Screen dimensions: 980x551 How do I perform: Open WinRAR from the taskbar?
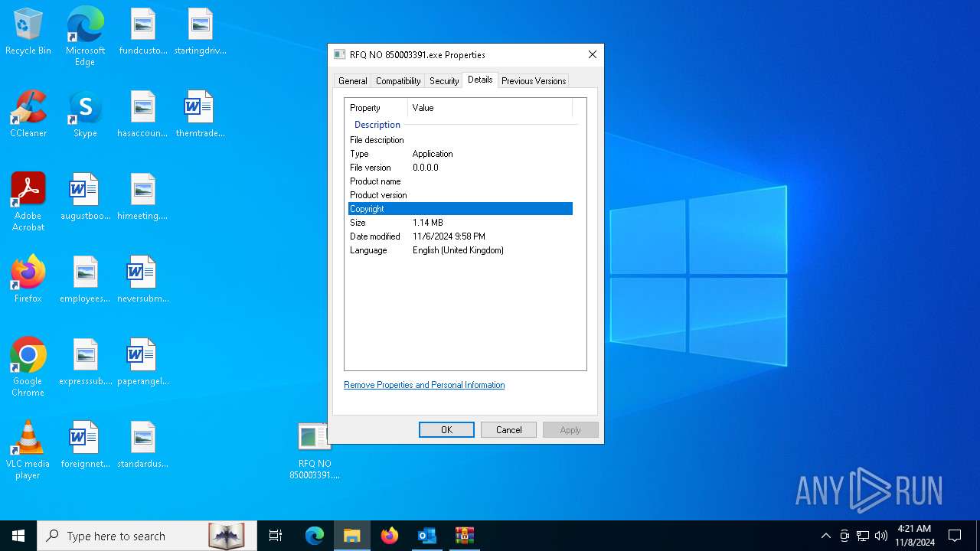click(x=464, y=536)
